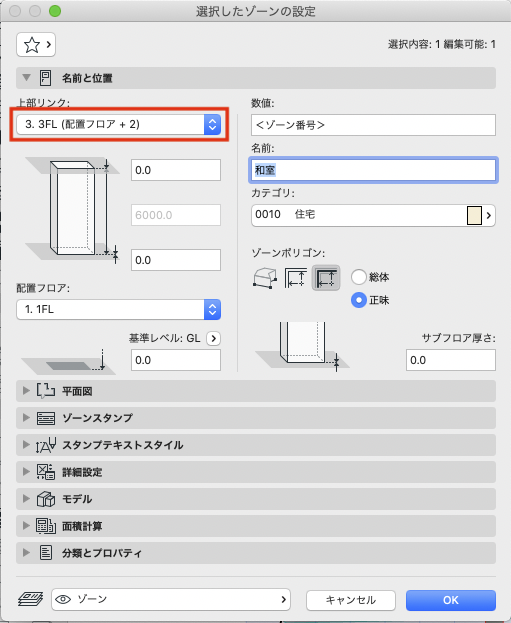The height and width of the screenshot is (623, 511).
Task: Open the 基準レベル GL arrow button
Action: pos(213,338)
